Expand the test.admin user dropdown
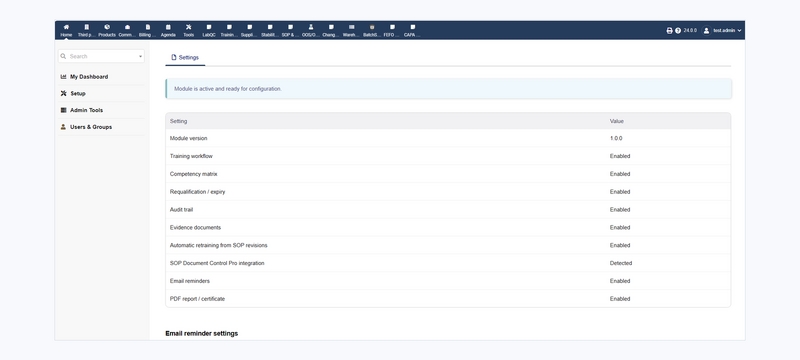This screenshot has height=360, width=800. pos(727,31)
